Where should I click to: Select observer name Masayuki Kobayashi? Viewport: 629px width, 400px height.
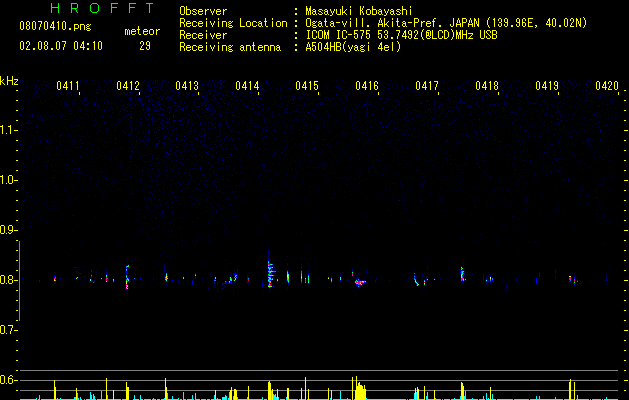point(359,11)
